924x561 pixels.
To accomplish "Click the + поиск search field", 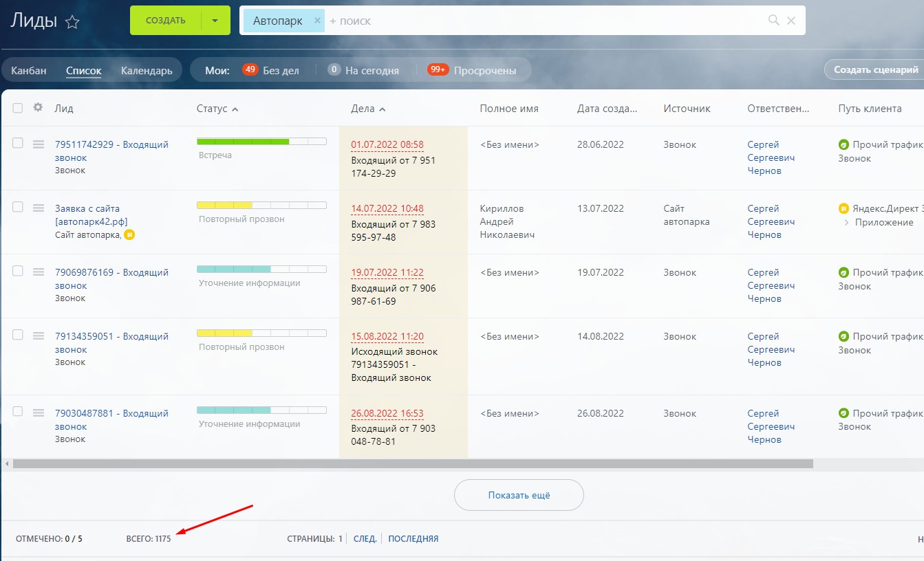I will click(544, 21).
